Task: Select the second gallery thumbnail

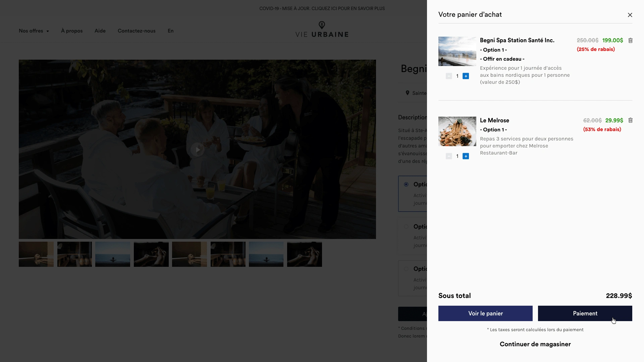Action: click(74, 254)
